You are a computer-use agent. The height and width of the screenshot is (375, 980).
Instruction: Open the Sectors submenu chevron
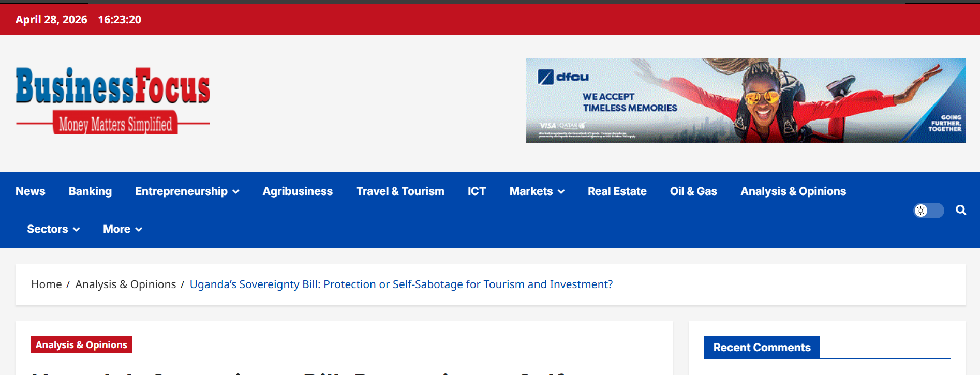pyautogui.click(x=77, y=230)
